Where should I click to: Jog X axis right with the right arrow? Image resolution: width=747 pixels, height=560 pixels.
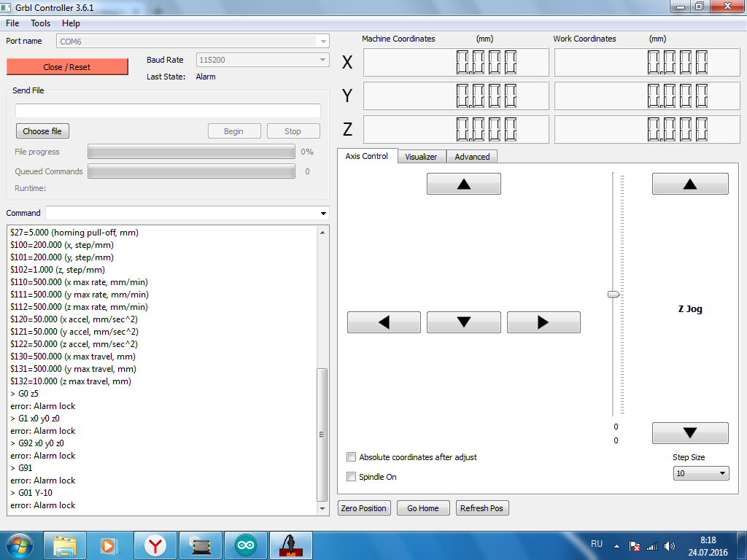543,322
